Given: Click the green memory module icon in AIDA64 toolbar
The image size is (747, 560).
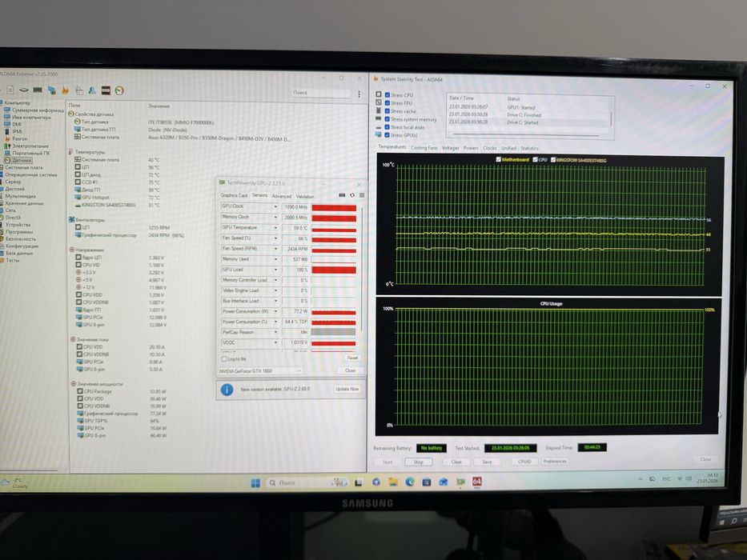Looking at the screenshot, I should 38,90.
